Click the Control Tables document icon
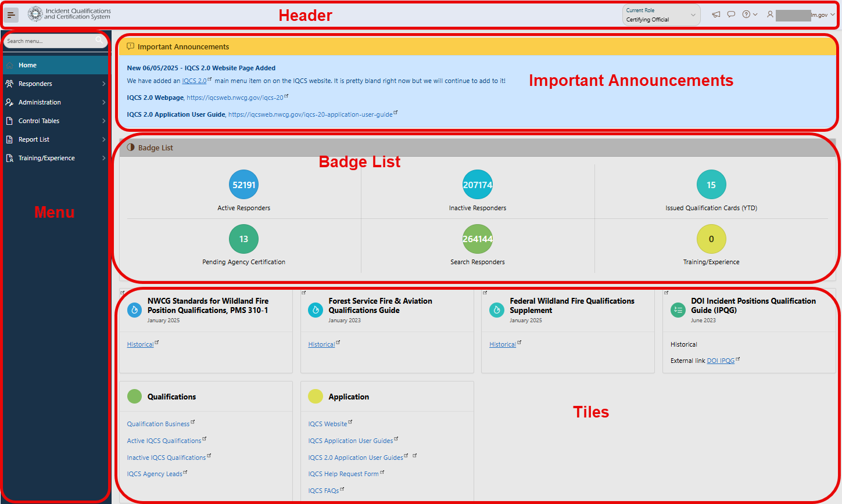 pyautogui.click(x=9, y=121)
